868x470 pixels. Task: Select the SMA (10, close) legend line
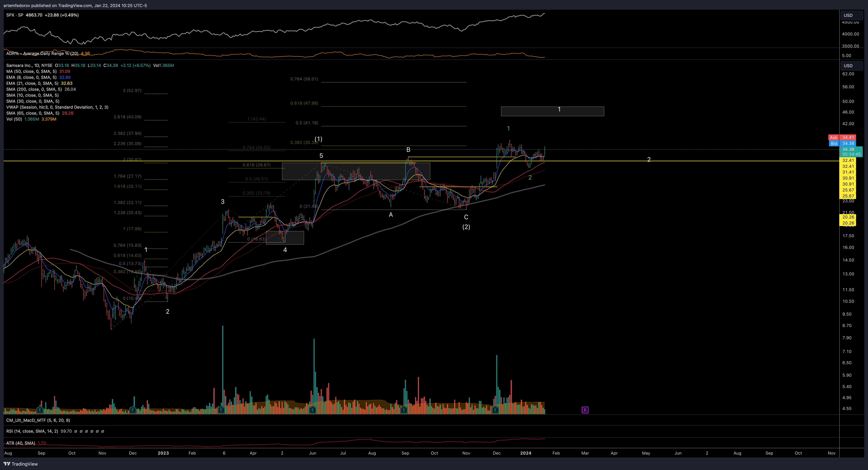(x=32, y=95)
